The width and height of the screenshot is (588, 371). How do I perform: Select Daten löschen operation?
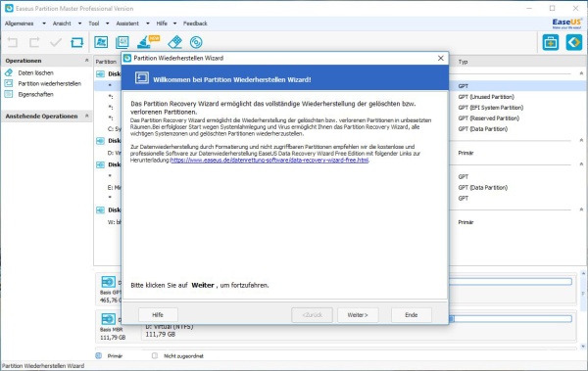[35, 72]
